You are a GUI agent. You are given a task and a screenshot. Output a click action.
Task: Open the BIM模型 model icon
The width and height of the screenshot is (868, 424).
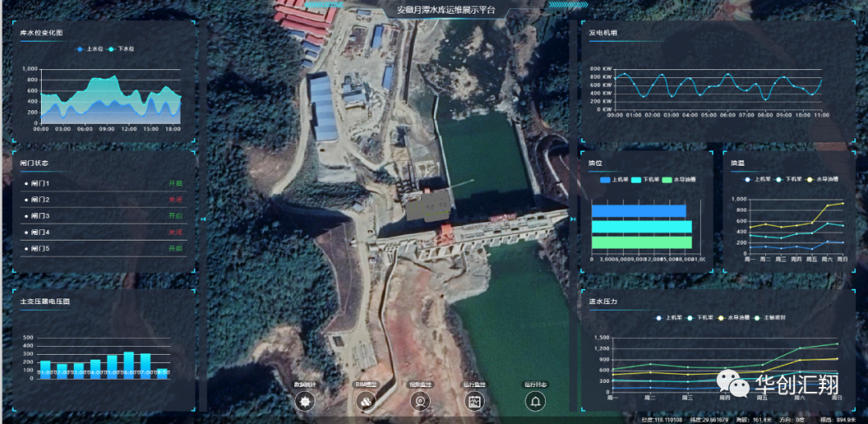366,401
